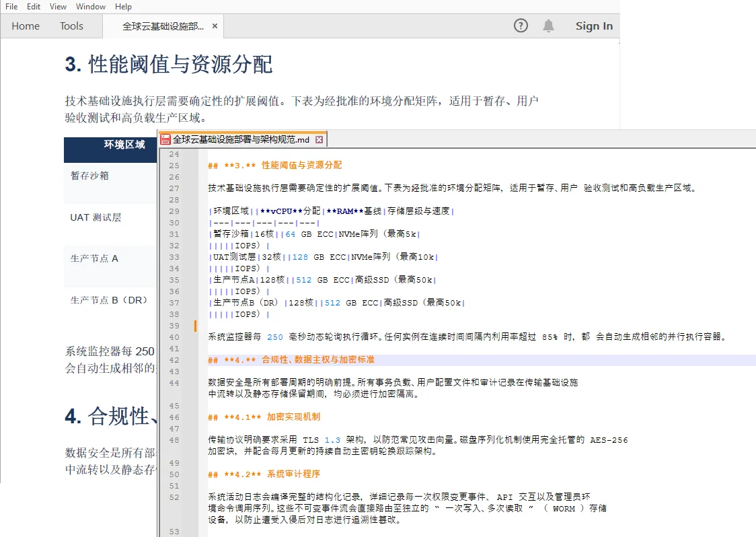Screen dimensions: 756x537
Task: Click the '生产节点A|128核' row in the editor
Action: click(323, 280)
